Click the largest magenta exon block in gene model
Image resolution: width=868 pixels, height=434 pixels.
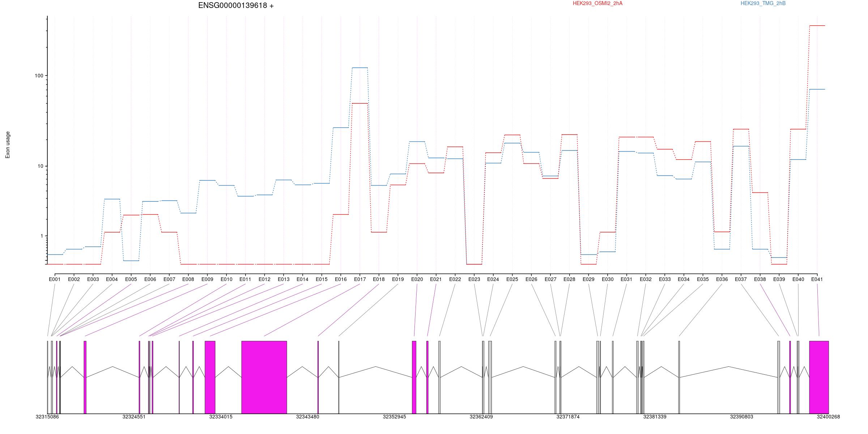tap(264, 377)
